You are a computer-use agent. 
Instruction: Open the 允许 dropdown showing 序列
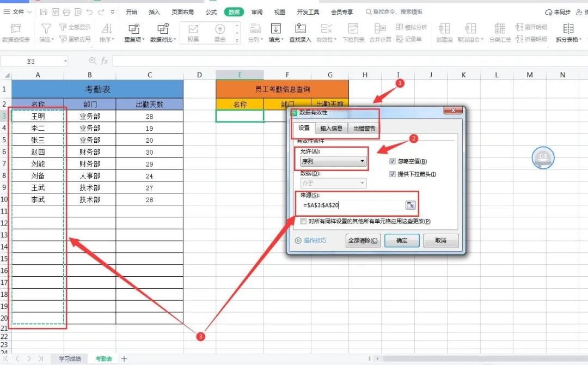click(333, 161)
